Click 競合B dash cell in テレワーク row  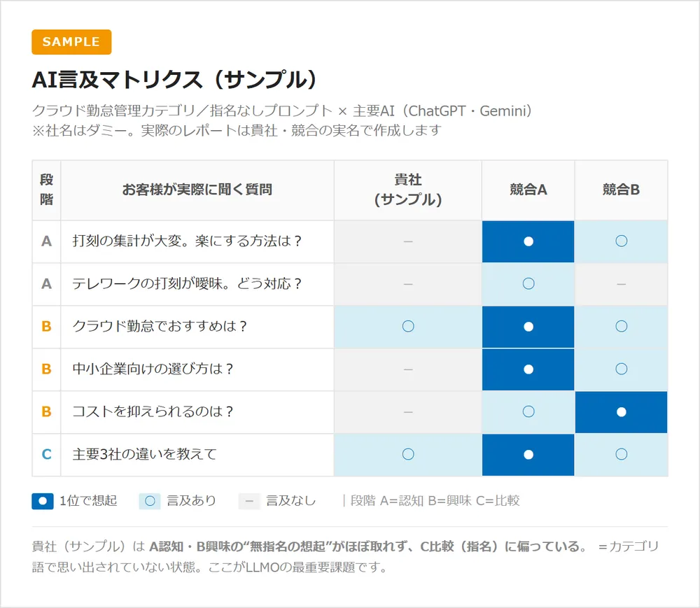(621, 283)
